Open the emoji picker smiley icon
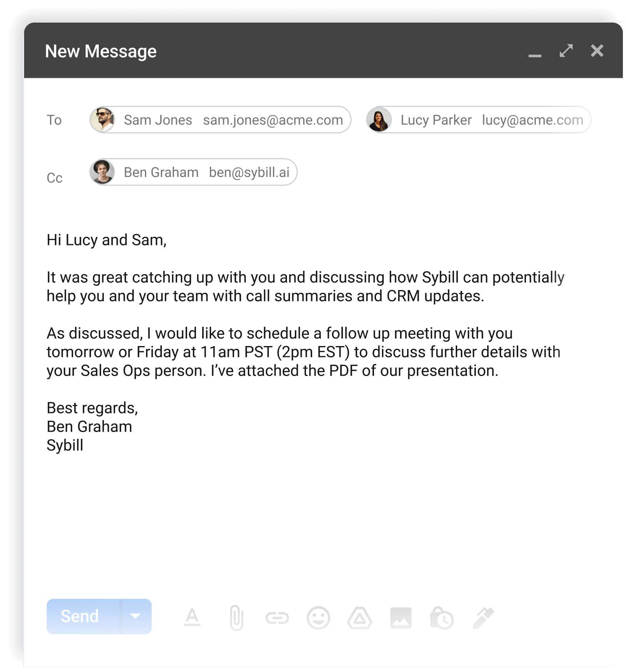The height and width of the screenshot is (672, 626). 318,618
